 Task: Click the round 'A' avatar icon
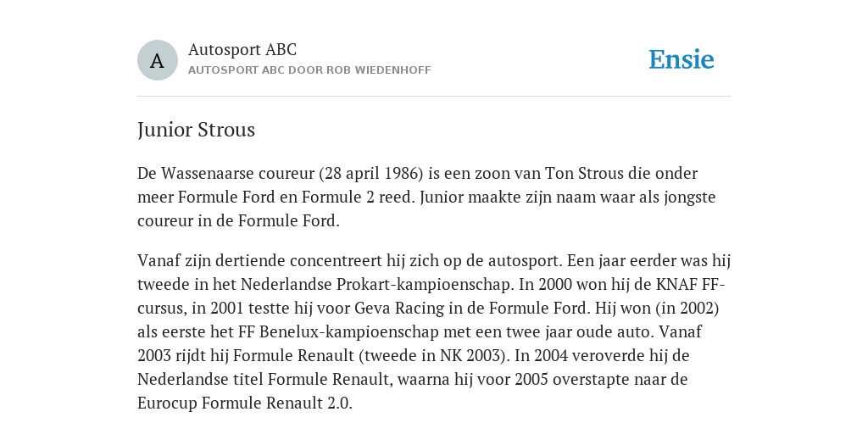click(x=157, y=60)
